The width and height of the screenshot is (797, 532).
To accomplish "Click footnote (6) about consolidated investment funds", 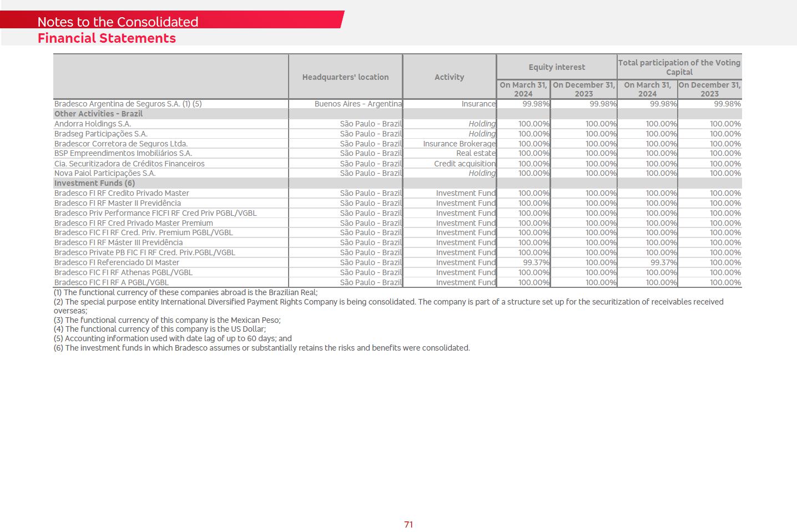I will pos(261,348).
